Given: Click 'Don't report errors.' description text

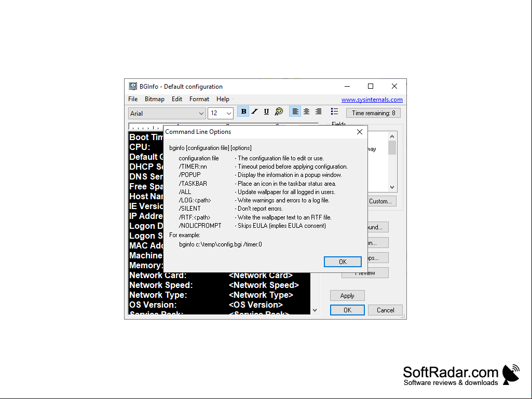Looking at the screenshot, I should [259, 209].
